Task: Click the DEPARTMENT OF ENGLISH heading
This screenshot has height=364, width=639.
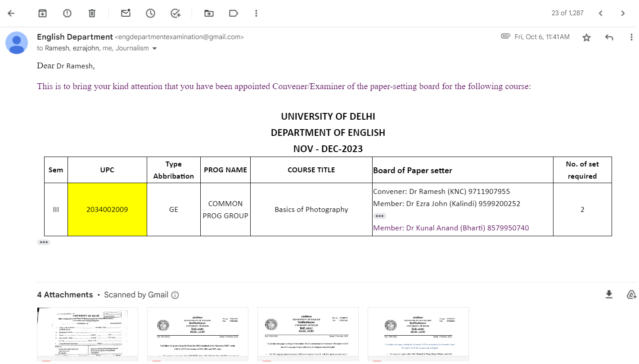Action: (328, 133)
